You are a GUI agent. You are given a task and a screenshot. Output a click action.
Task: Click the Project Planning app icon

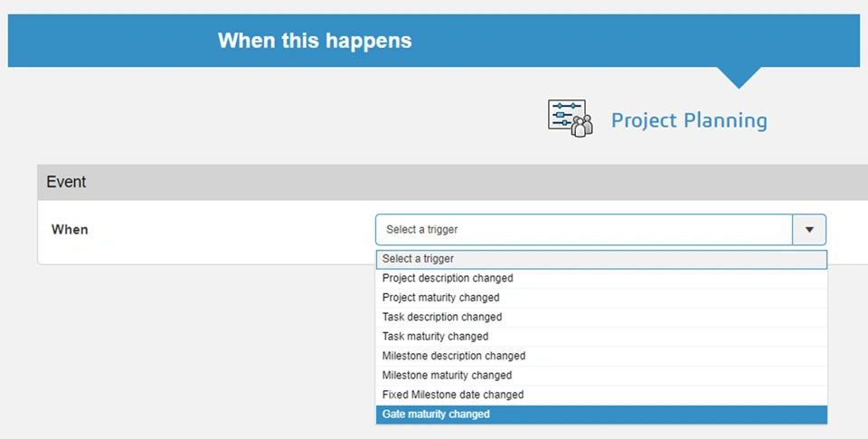click(x=571, y=119)
